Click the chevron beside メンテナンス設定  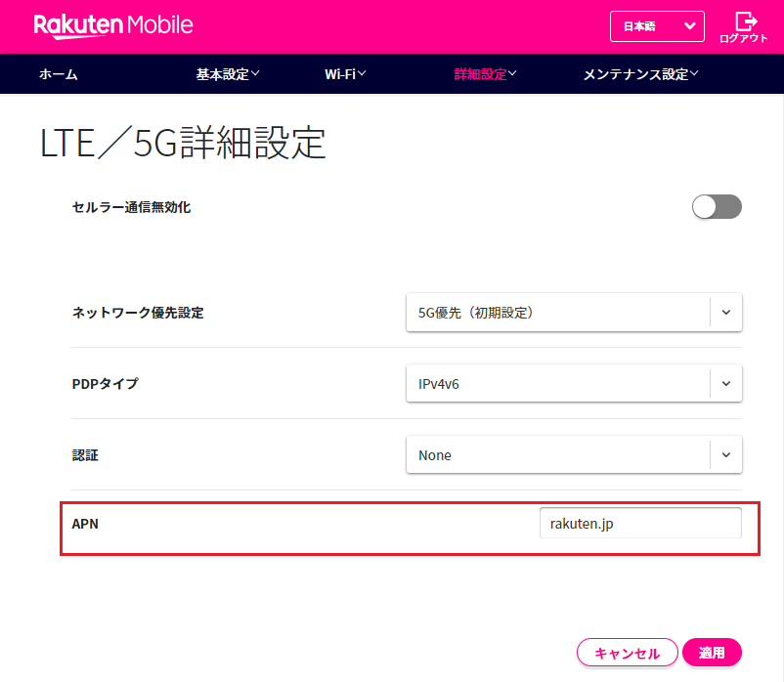(x=694, y=74)
